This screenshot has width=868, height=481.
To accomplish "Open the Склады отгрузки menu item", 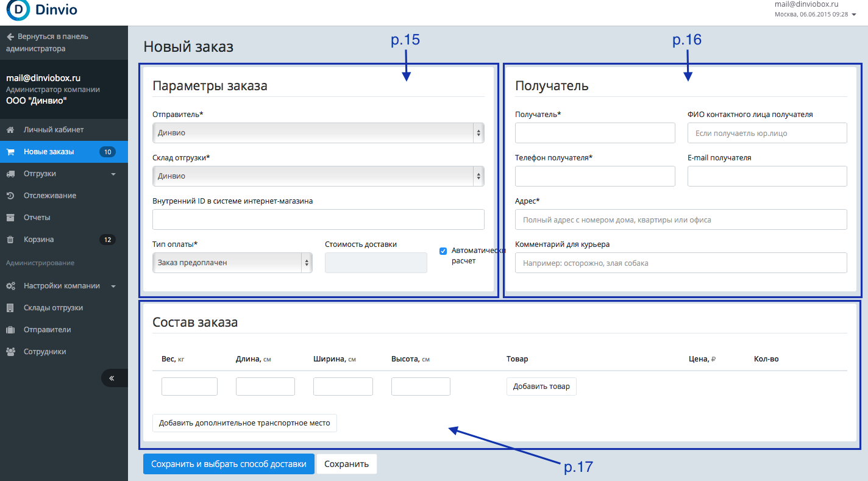I will tap(64, 308).
